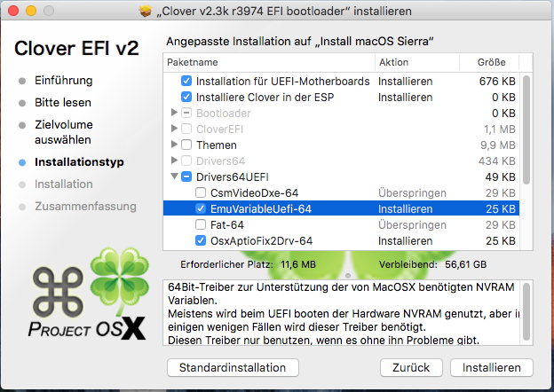Click the Standardinstallation button
This screenshot has width=554, height=392.
233,367
